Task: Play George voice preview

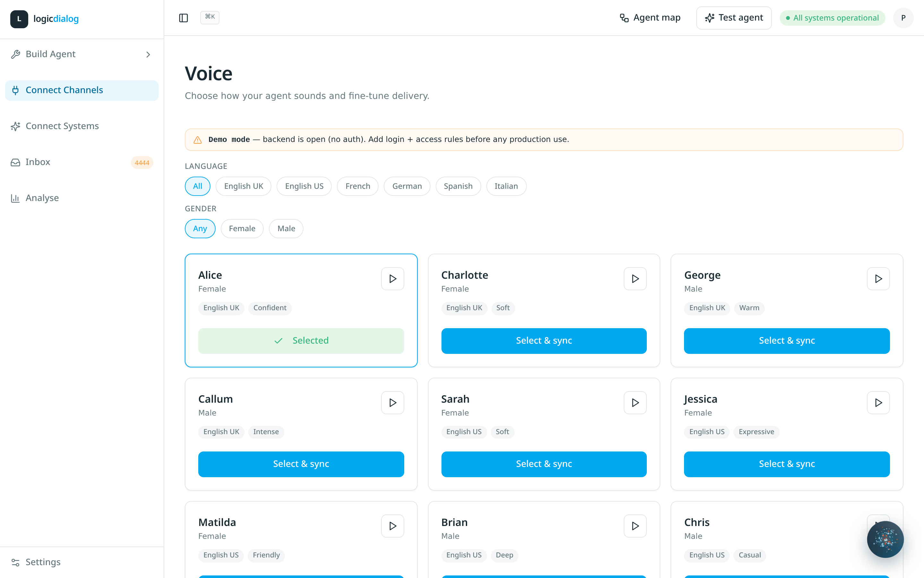Action: point(878,279)
